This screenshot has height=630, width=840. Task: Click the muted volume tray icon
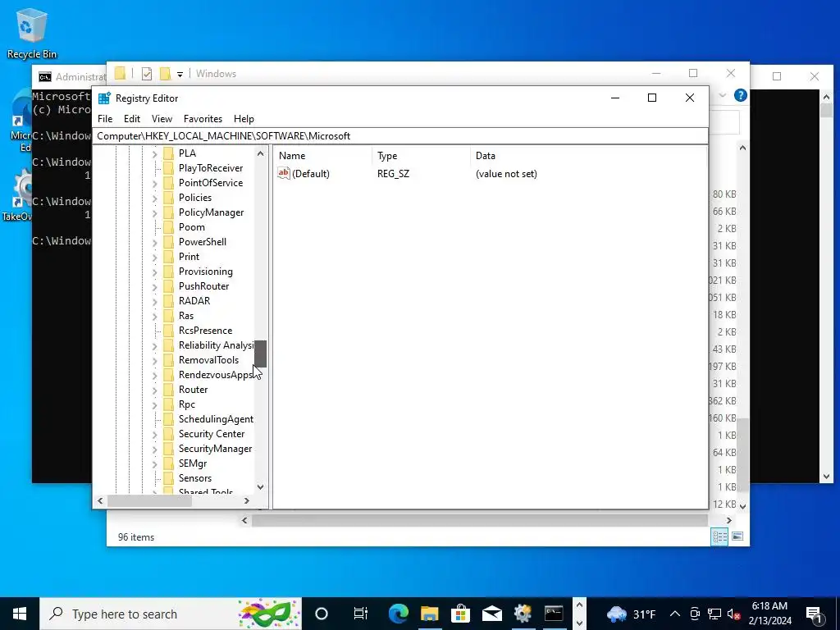(734, 614)
